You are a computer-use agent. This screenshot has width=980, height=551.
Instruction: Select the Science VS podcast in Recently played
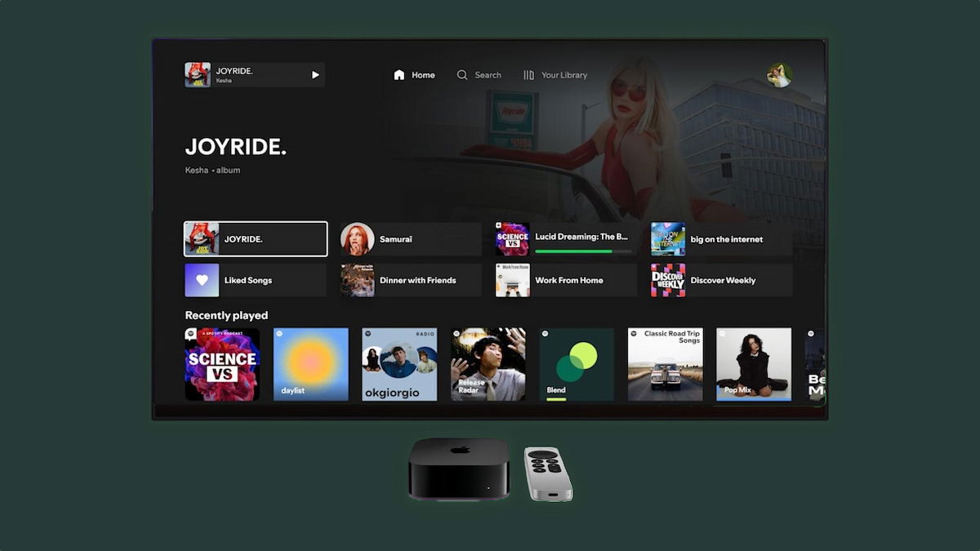coord(222,364)
